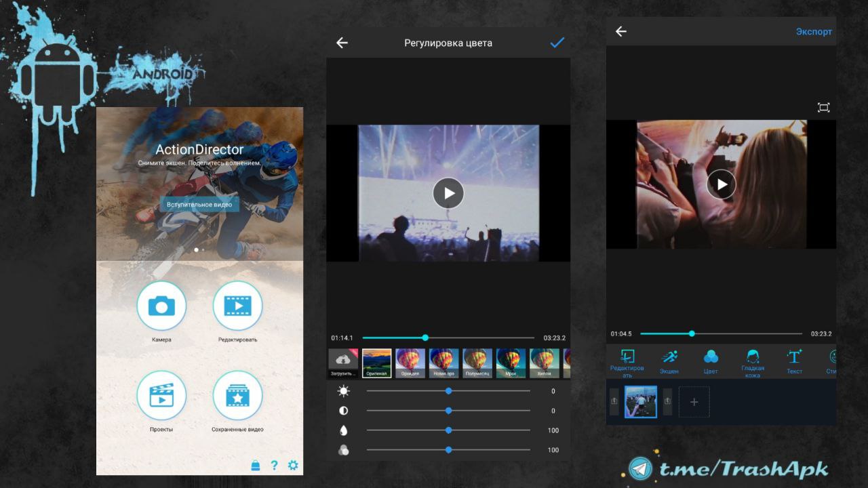The height and width of the screenshot is (488, 868).
Task: Toggle fullscreen preview in editor screen
Action: click(x=823, y=107)
